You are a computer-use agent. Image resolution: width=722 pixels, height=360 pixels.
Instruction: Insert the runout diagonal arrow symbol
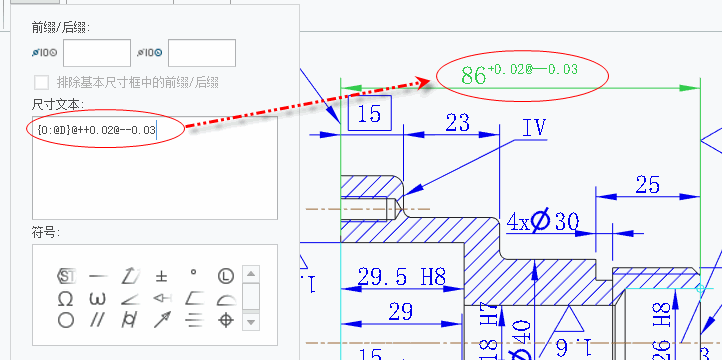(x=162, y=319)
